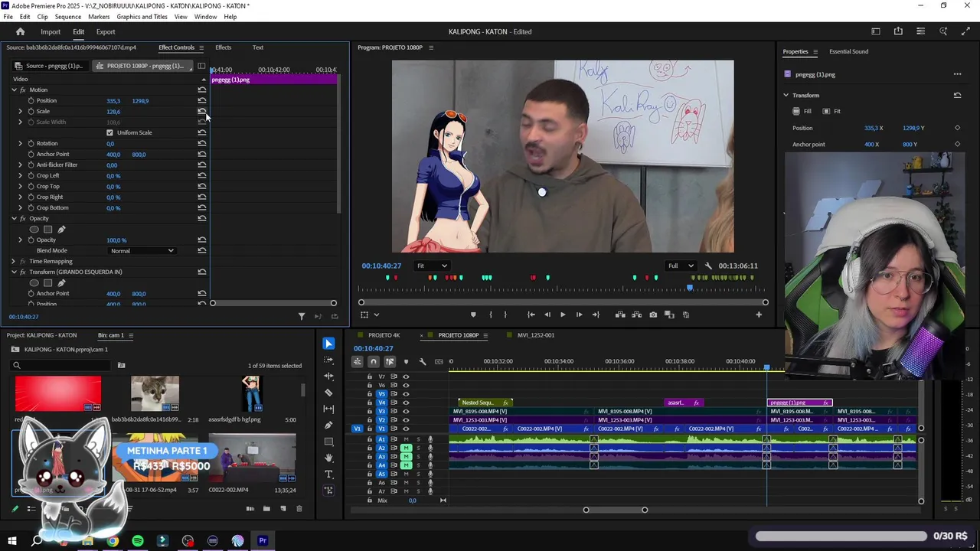The height and width of the screenshot is (551, 980).
Task: Click Export Frame camera icon
Action: pyautogui.click(x=652, y=315)
